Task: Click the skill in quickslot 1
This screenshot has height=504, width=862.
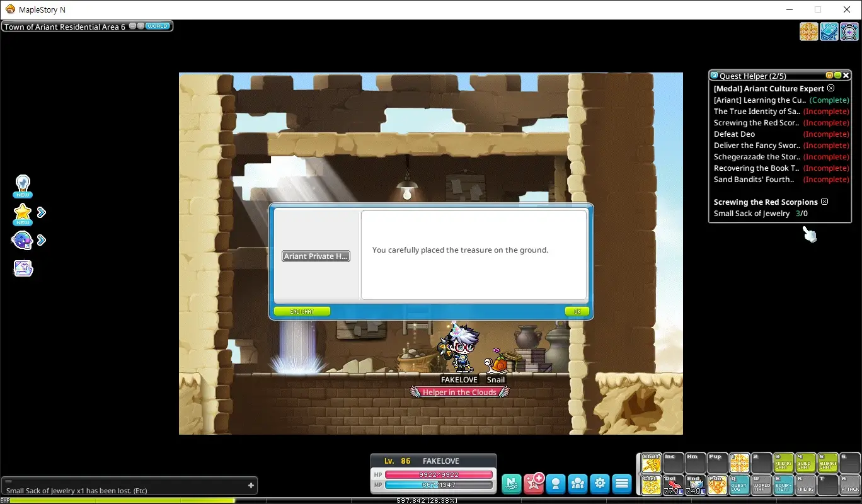Action: [x=740, y=463]
